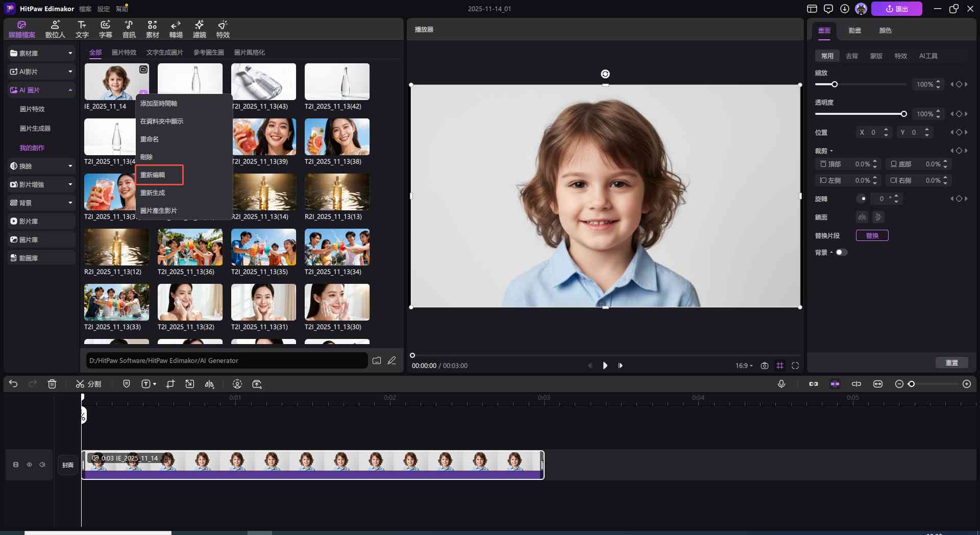Viewport: 980px width, 535px height.
Task: Open the 濾鏡 filters panel
Action: coord(199,29)
